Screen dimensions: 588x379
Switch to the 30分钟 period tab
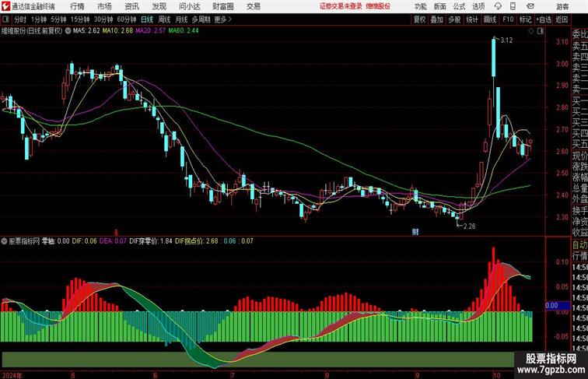(103, 19)
